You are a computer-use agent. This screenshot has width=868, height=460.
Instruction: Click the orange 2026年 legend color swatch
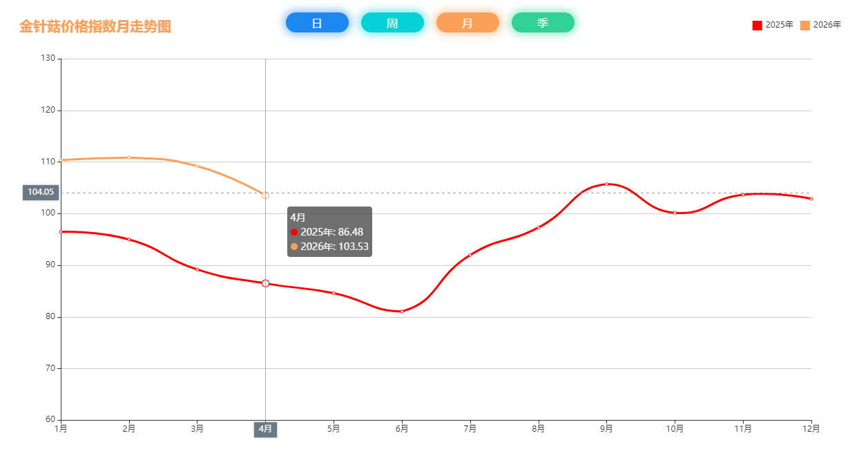[x=805, y=26]
